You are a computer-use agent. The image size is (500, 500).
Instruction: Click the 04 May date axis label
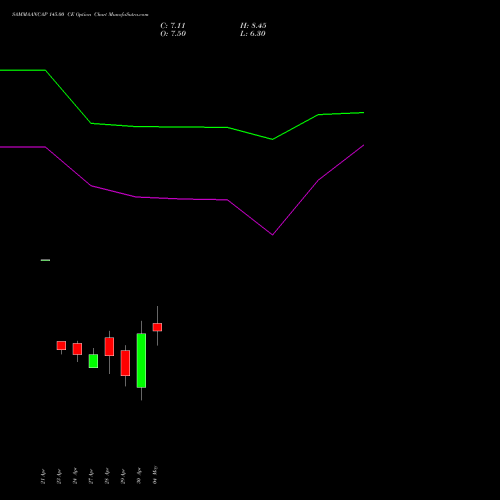[x=155, y=475]
